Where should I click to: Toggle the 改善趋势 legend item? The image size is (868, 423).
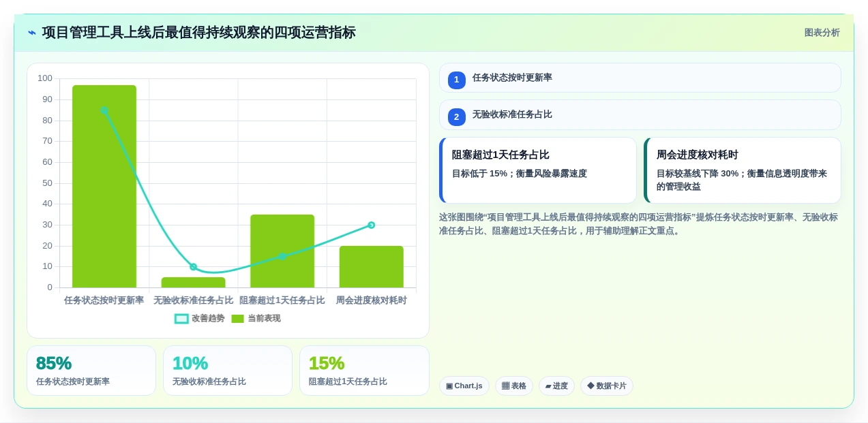[200, 318]
